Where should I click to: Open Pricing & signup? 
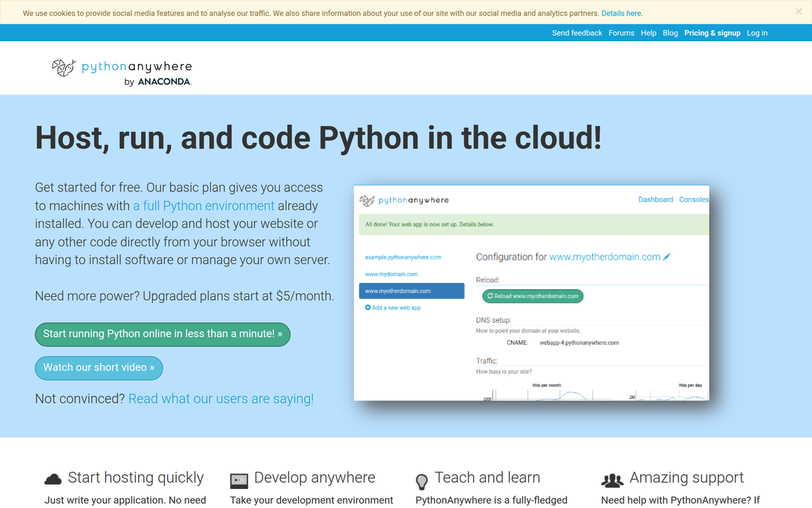(x=713, y=33)
